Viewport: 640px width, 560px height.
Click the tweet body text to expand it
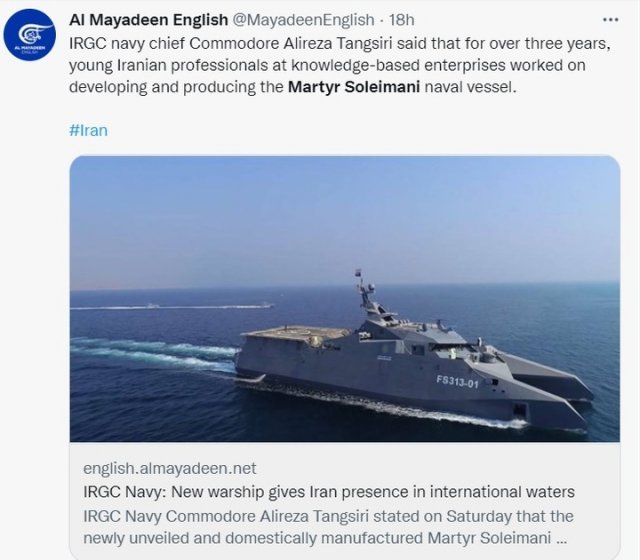tap(340, 65)
